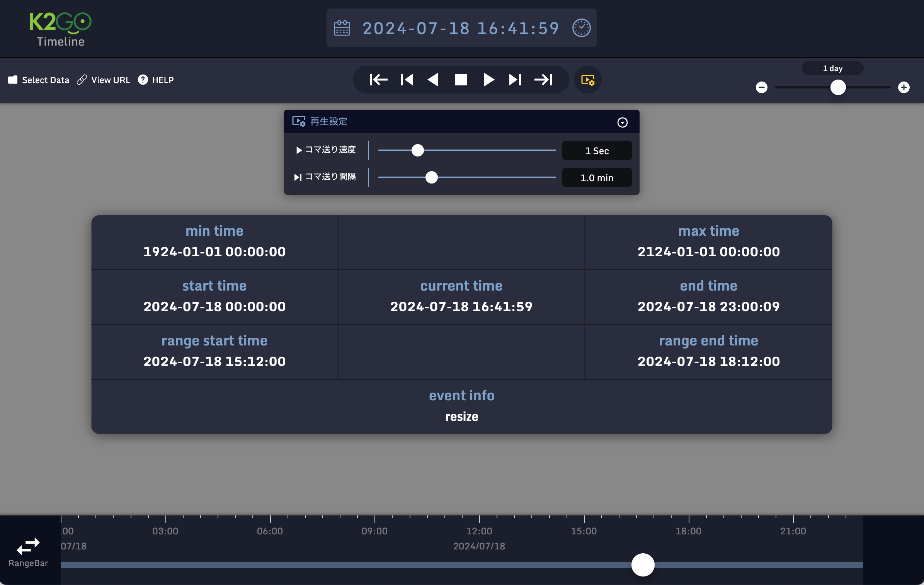Play timeline forward
Screen dimensions: 924x585
(x=488, y=80)
